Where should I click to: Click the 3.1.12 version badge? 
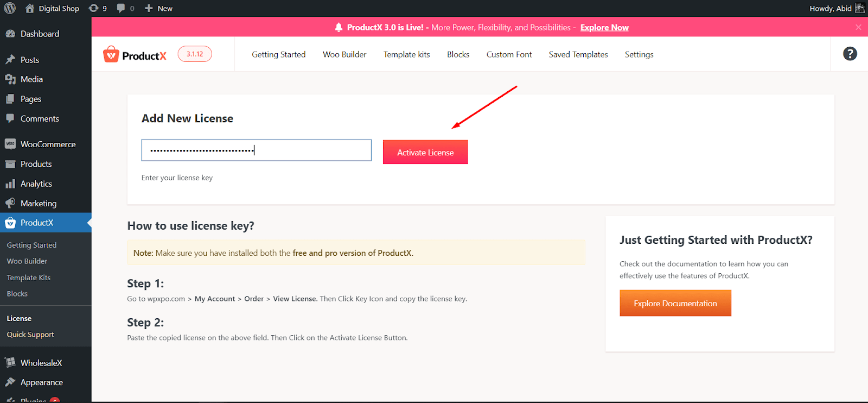(195, 54)
